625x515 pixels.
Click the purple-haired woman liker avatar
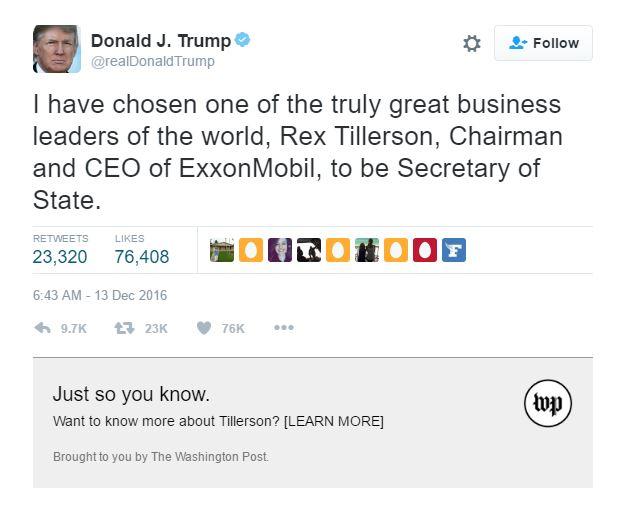tap(280, 250)
